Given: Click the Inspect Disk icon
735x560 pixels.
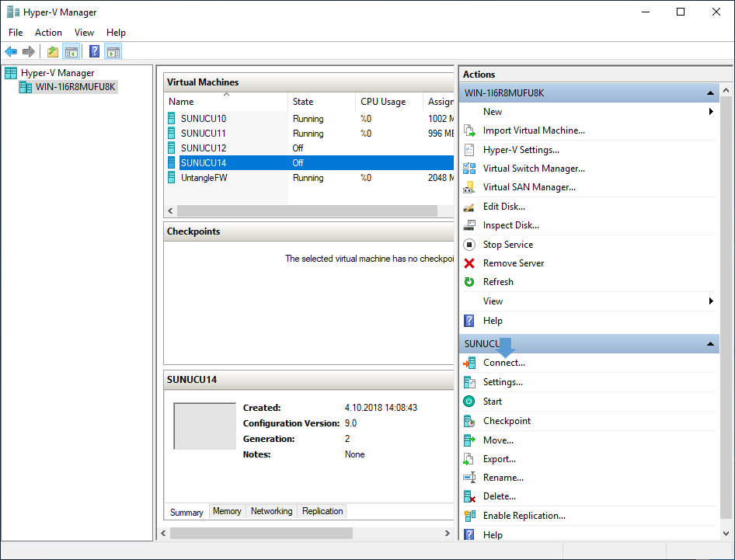Looking at the screenshot, I should coord(469,225).
